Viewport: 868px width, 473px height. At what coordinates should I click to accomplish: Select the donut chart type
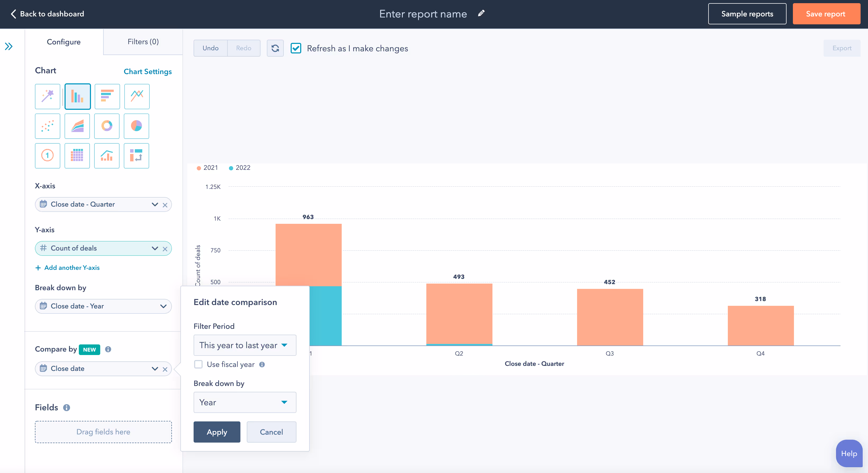107,126
